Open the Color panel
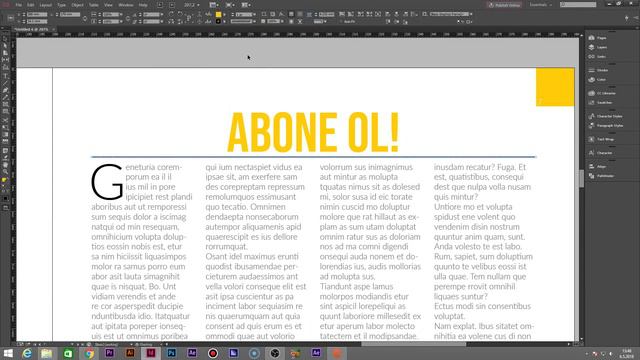The height and width of the screenshot is (360, 640). (598, 80)
